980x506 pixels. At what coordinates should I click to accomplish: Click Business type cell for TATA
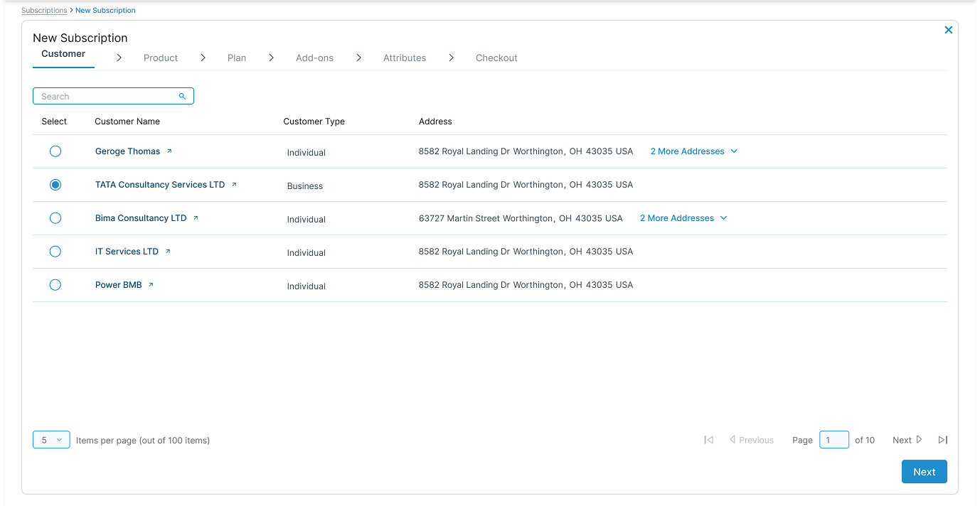[x=305, y=186]
